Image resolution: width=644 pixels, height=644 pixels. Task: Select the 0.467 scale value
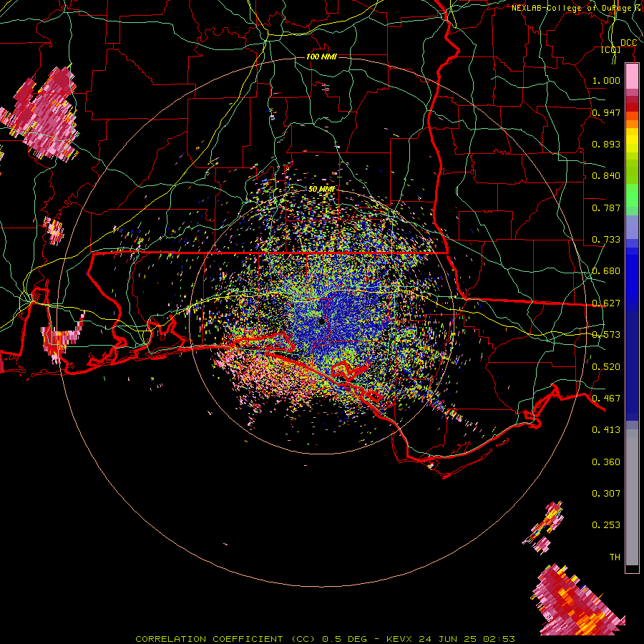coord(606,399)
